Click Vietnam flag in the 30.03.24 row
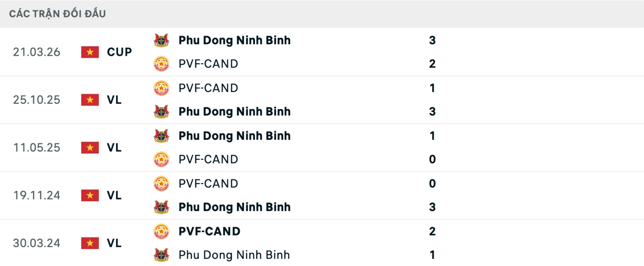 click(90, 243)
